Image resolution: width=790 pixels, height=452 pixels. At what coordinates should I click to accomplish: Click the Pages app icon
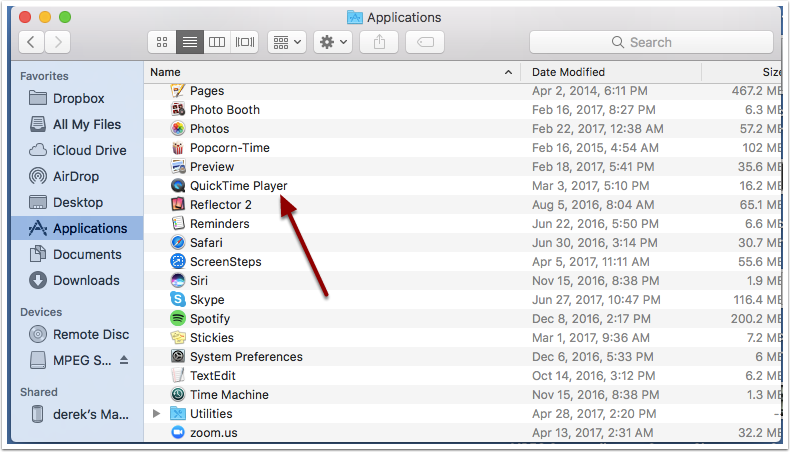coord(178,91)
